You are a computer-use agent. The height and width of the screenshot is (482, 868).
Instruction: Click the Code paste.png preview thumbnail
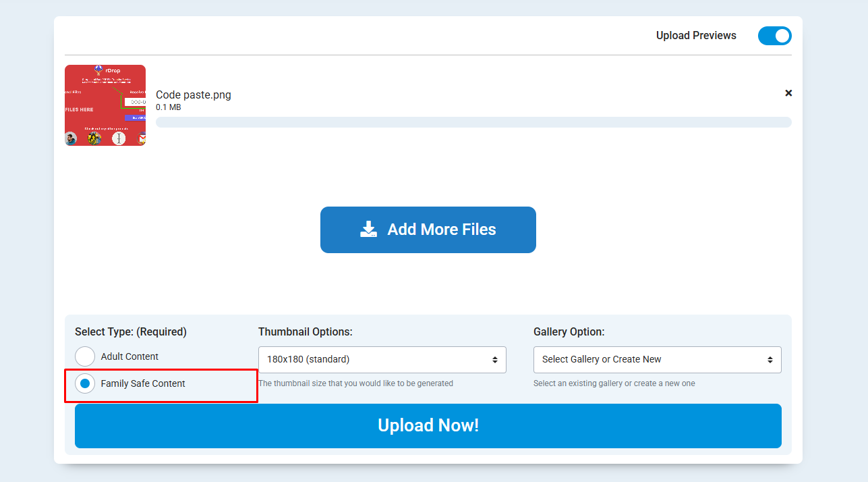click(105, 105)
